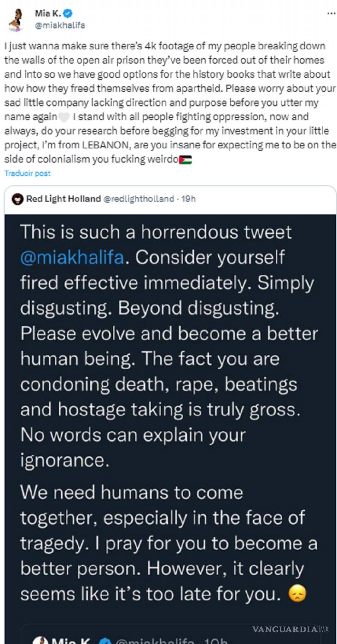
Task: Click the @redlightholland handle
Action: pyautogui.click(x=139, y=199)
